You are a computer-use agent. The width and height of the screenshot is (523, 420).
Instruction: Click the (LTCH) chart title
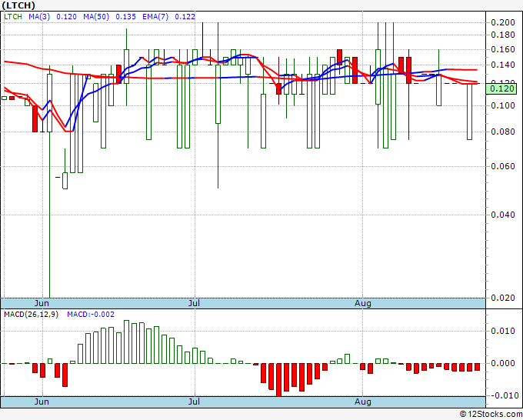point(18,5)
